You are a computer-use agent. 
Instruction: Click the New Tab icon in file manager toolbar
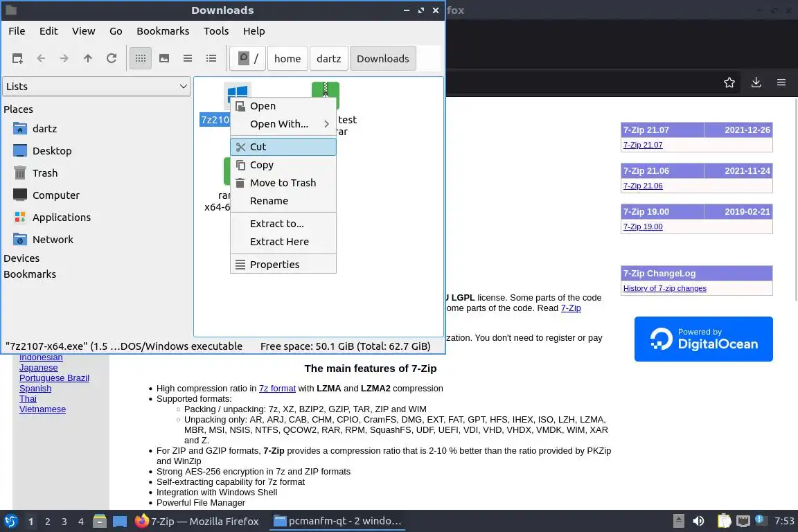[17, 59]
